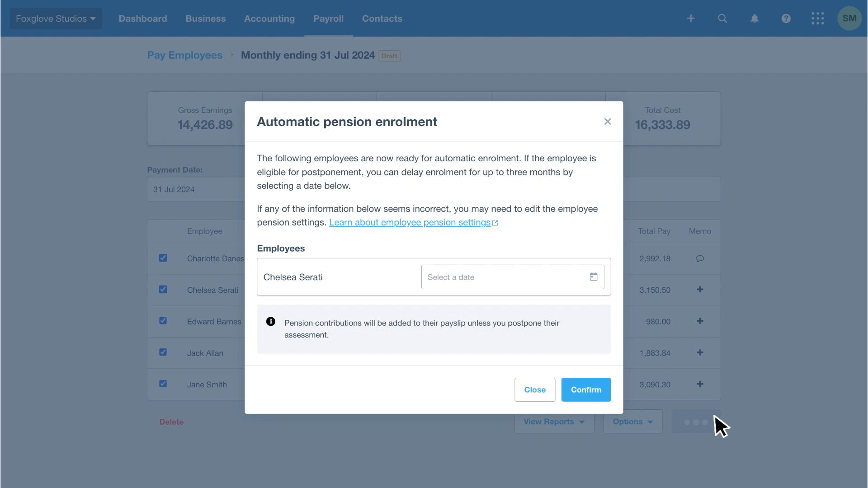Screen dimensions: 868x488
Task: Open the Options dropdown
Action: [632, 422]
